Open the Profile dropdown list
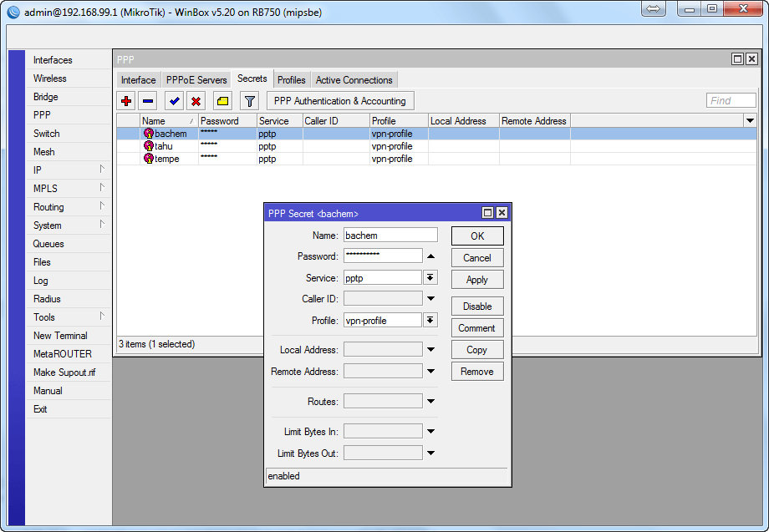This screenshot has width=769, height=532. tap(430, 321)
